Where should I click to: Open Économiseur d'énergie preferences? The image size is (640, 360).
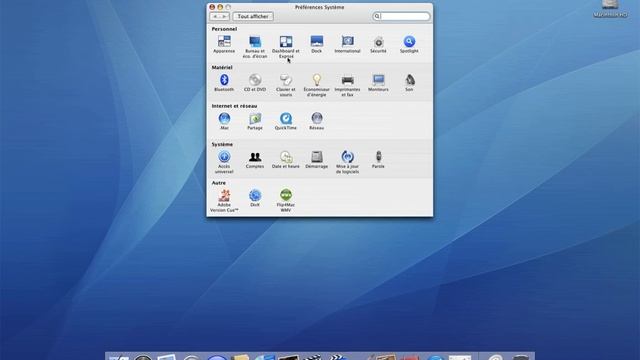[x=317, y=85]
